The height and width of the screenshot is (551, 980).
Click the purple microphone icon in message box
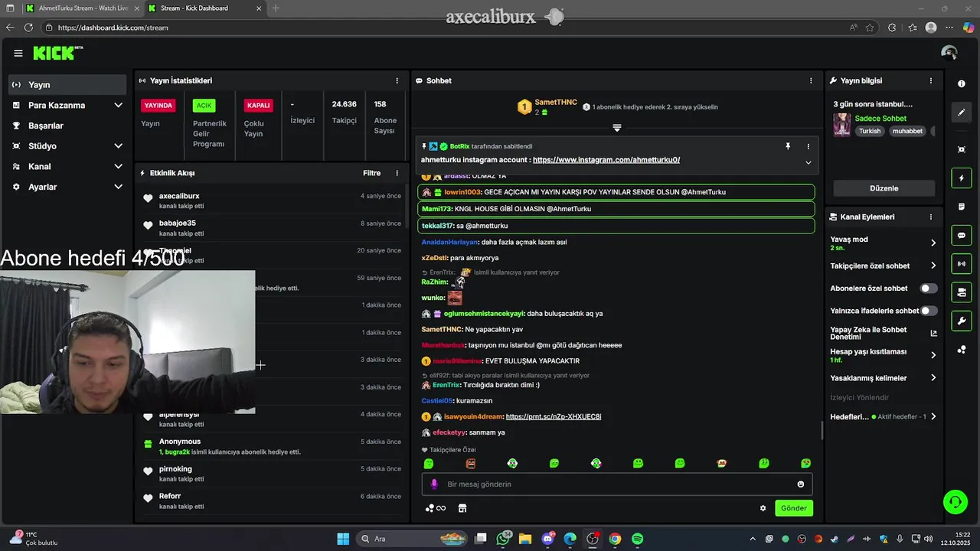(434, 484)
